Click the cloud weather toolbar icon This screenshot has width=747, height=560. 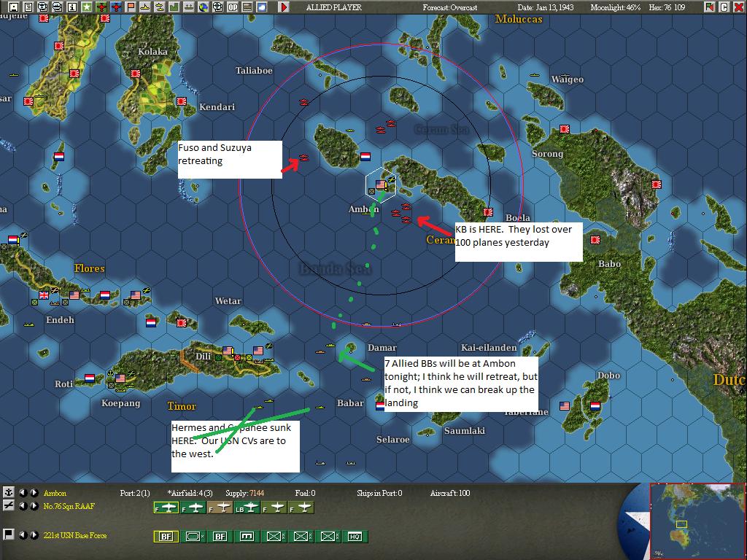pyautogui.click(x=262, y=7)
